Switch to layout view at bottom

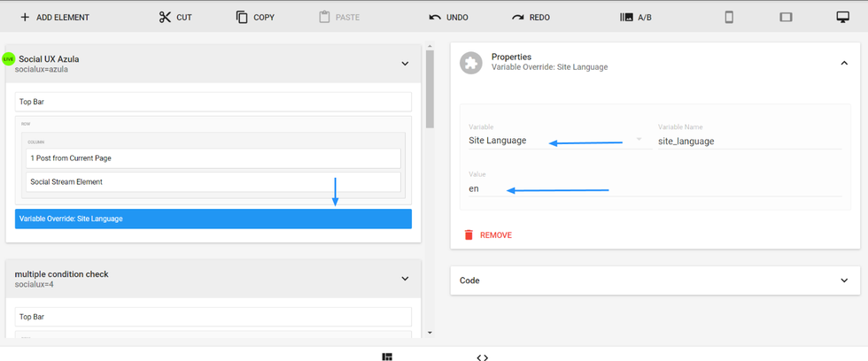(387, 357)
